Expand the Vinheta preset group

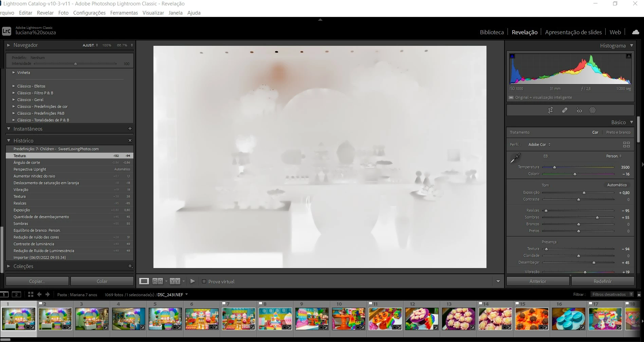coord(14,72)
